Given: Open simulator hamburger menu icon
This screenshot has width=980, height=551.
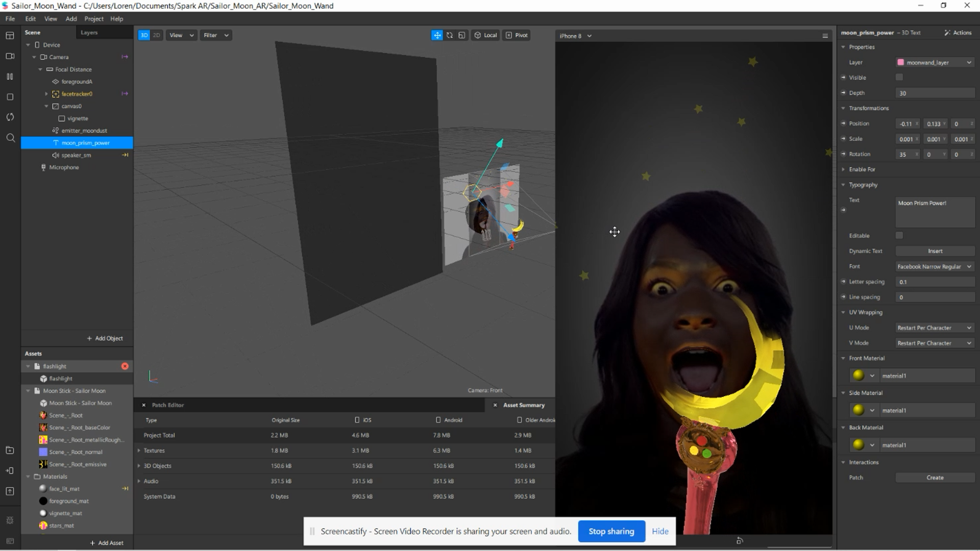Looking at the screenshot, I should click(x=825, y=36).
